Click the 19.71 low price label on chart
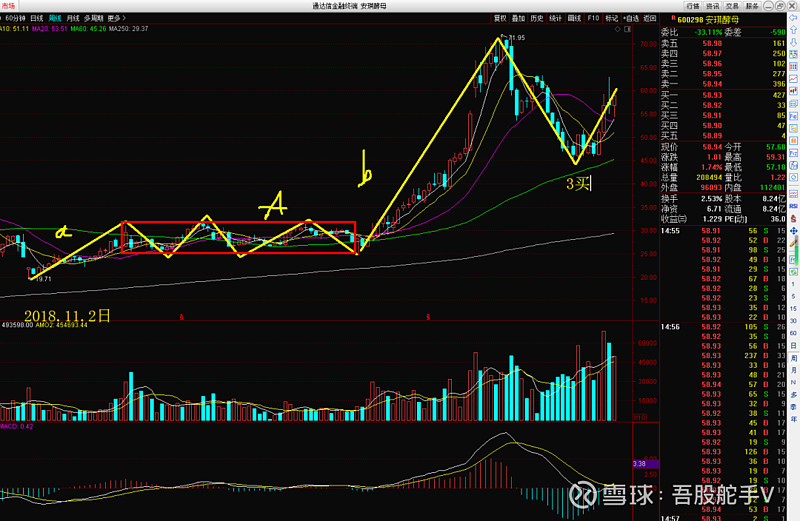The width and height of the screenshot is (800, 521). point(43,279)
